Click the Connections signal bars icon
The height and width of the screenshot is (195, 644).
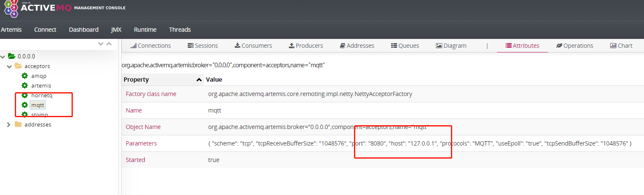(133, 46)
